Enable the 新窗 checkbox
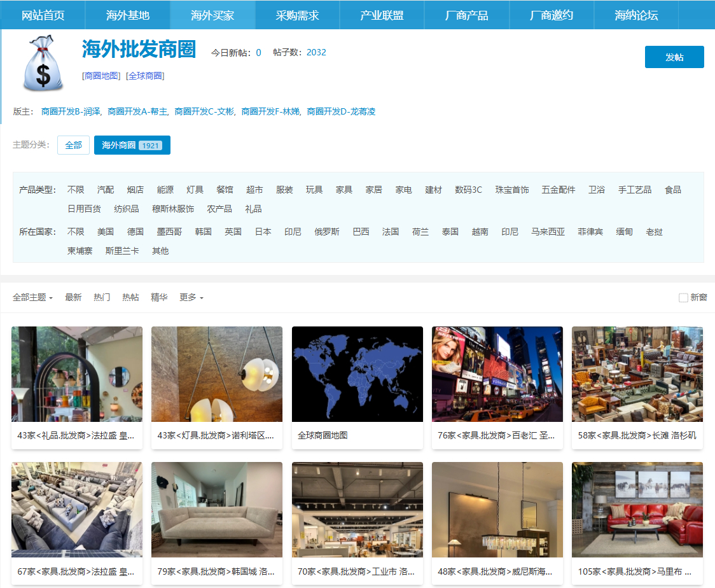 click(x=683, y=298)
